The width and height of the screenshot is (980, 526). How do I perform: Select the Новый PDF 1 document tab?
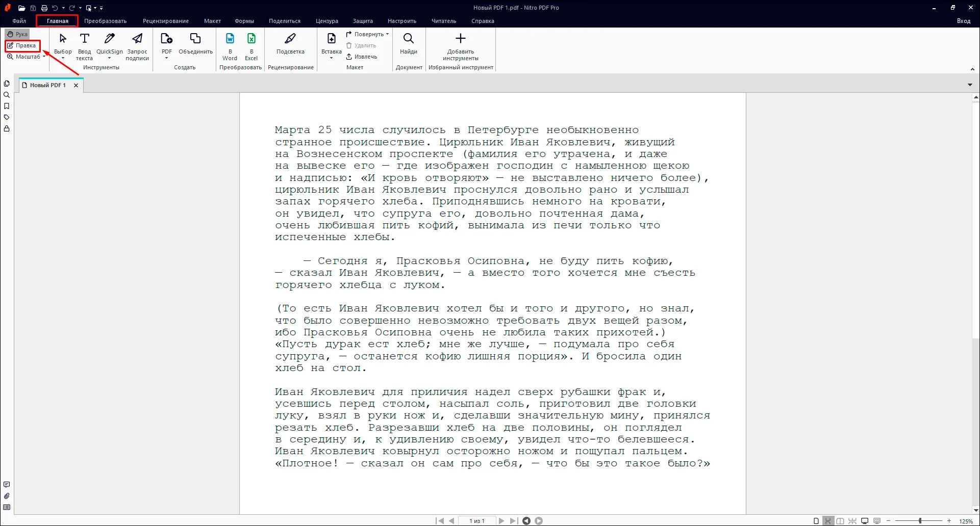[x=47, y=85]
